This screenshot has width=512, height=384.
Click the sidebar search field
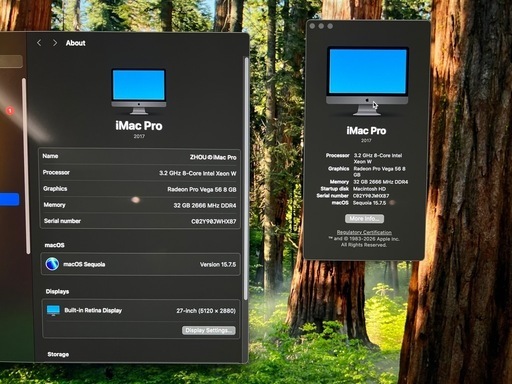11,62
